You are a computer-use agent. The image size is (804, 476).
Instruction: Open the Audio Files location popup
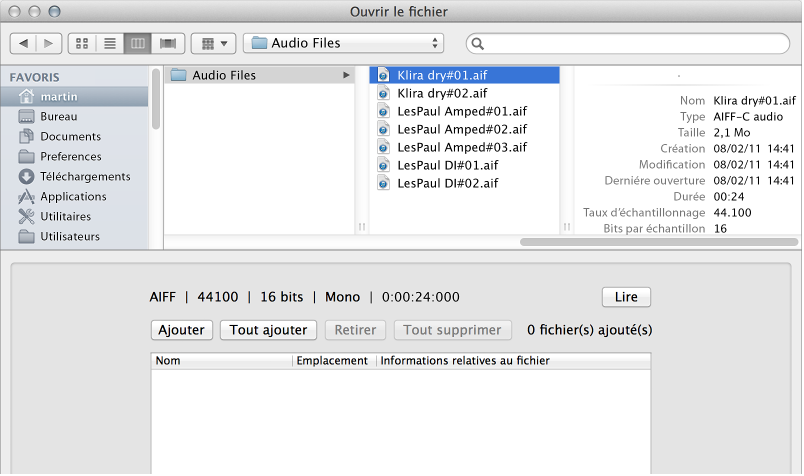(x=344, y=44)
